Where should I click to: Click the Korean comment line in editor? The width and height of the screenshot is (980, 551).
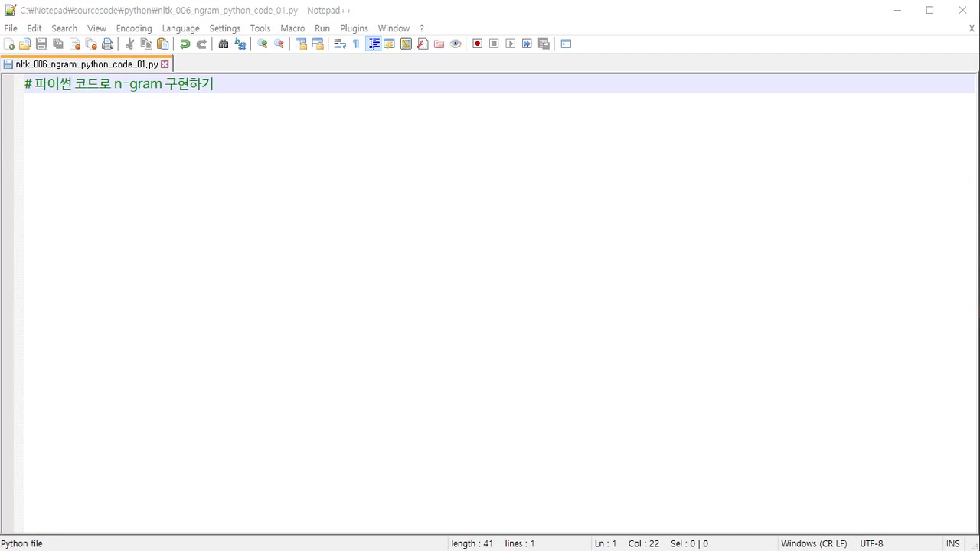click(x=119, y=84)
